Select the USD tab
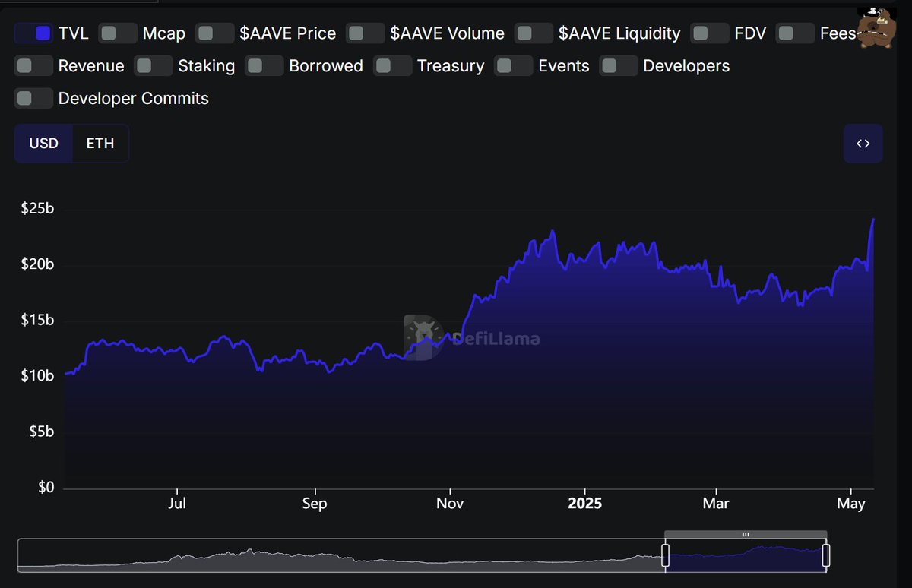The height and width of the screenshot is (588, 912). point(43,143)
